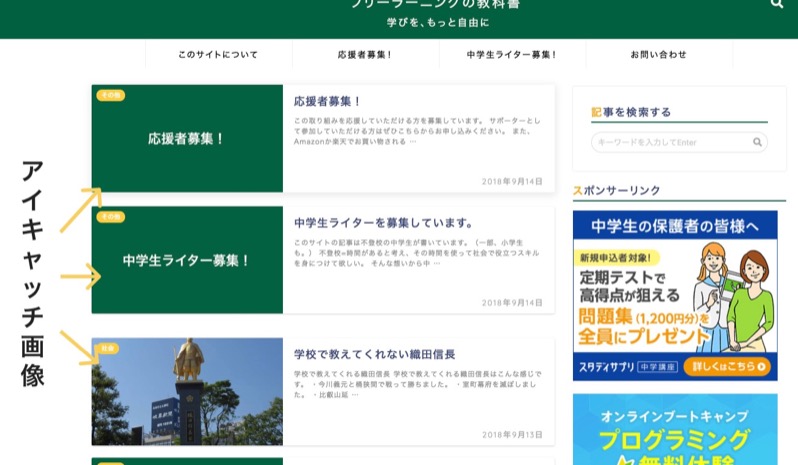This screenshot has width=798, height=465.
Task: Open the 学校で教えてくれない織田信長 article title
Action: point(374,354)
